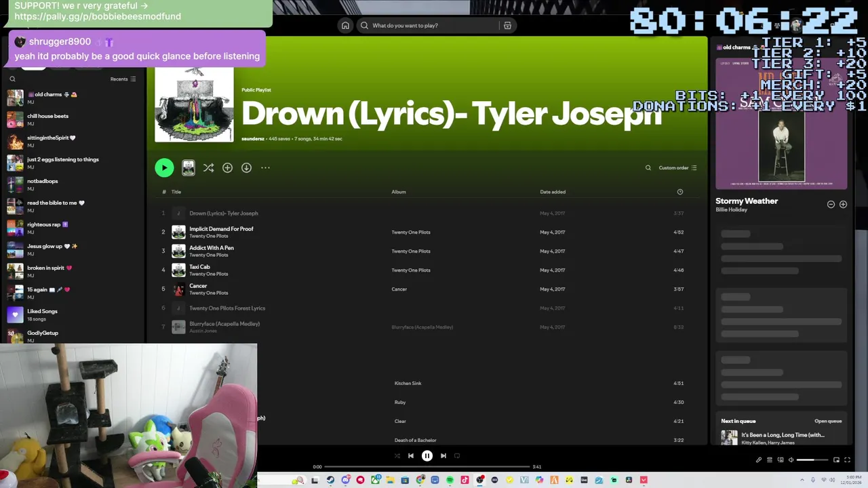Skip to the next track
This screenshot has width=868, height=488.
click(443, 456)
